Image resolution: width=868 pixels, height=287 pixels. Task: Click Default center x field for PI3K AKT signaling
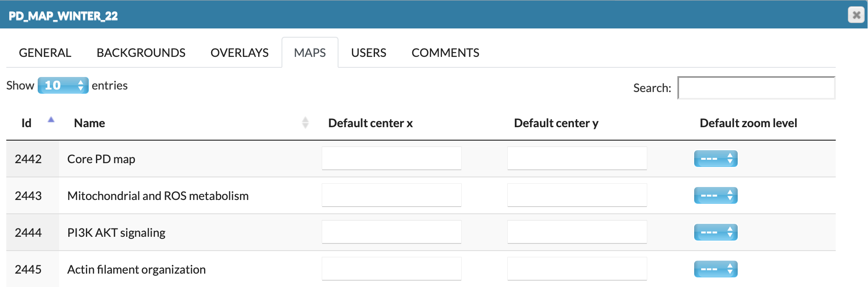coord(391,232)
